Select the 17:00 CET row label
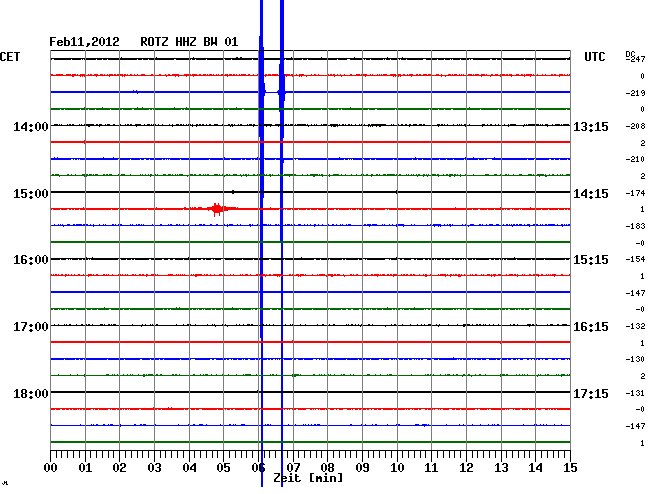Screen dimensions: 650x494 tap(31, 327)
